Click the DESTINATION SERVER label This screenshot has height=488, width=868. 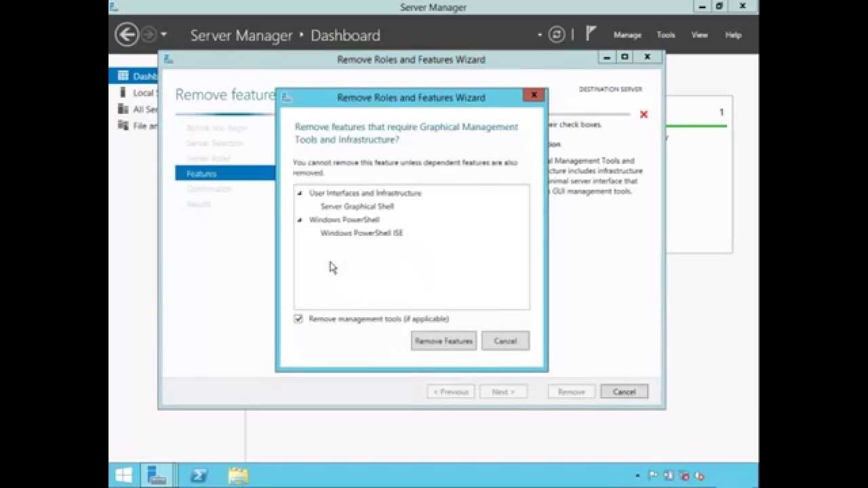click(x=610, y=89)
